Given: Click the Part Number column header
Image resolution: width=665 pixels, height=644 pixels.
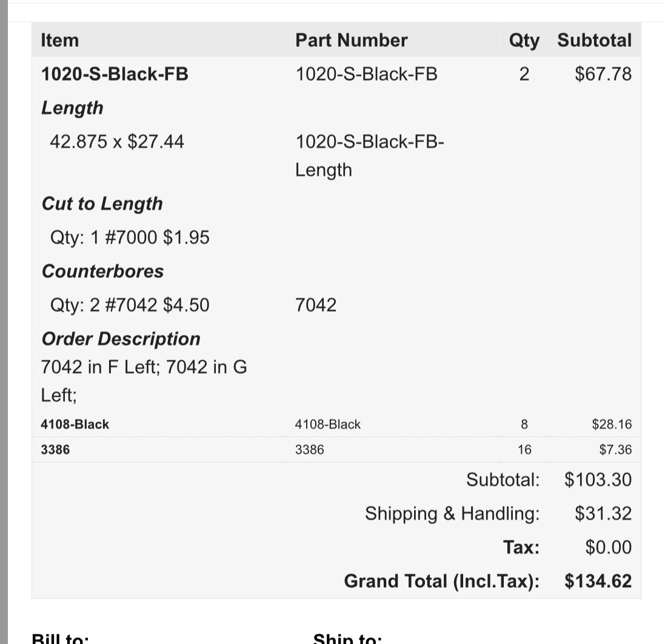Looking at the screenshot, I should [x=351, y=40].
